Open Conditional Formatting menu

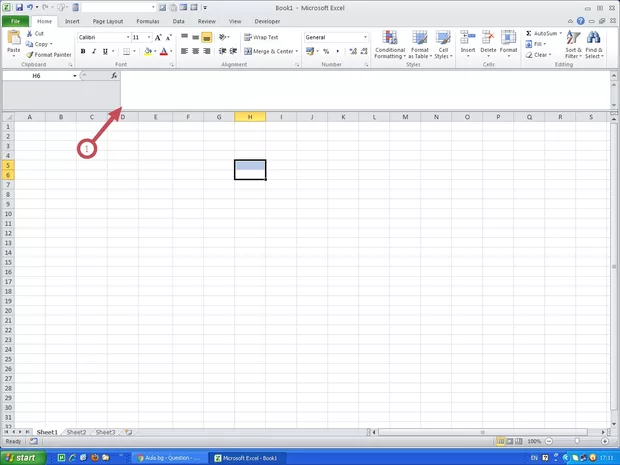[390, 44]
